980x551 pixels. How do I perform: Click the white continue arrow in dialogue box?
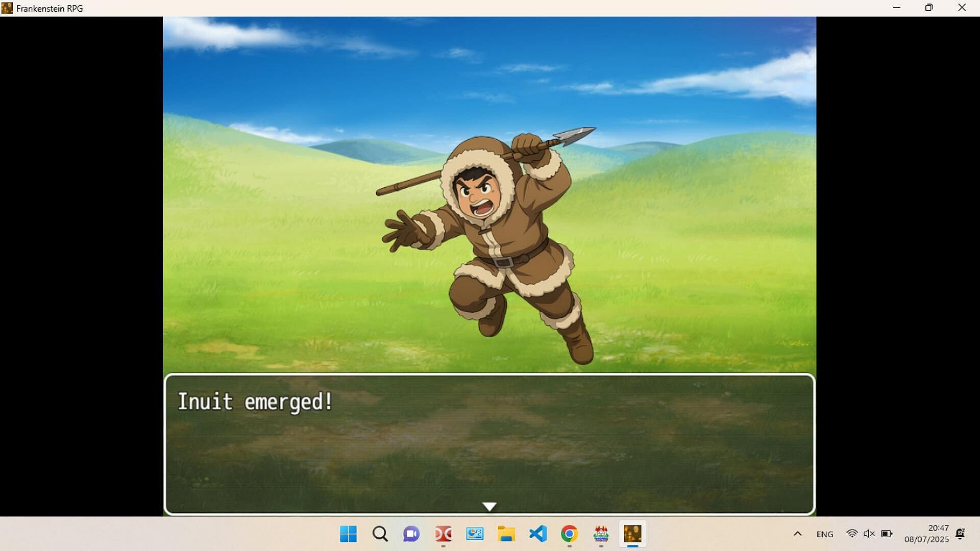coord(489,506)
